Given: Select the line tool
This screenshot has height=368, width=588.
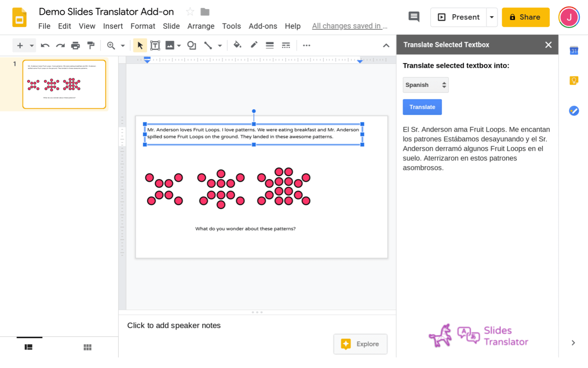Looking at the screenshot, I should (208, 45).
